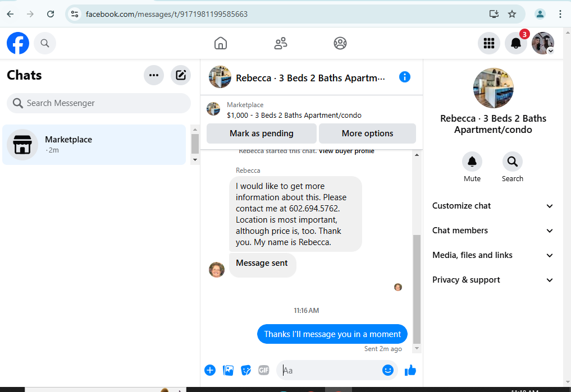Click the Search Messenger field
The image size is (571, 392).
click(99, 103)
